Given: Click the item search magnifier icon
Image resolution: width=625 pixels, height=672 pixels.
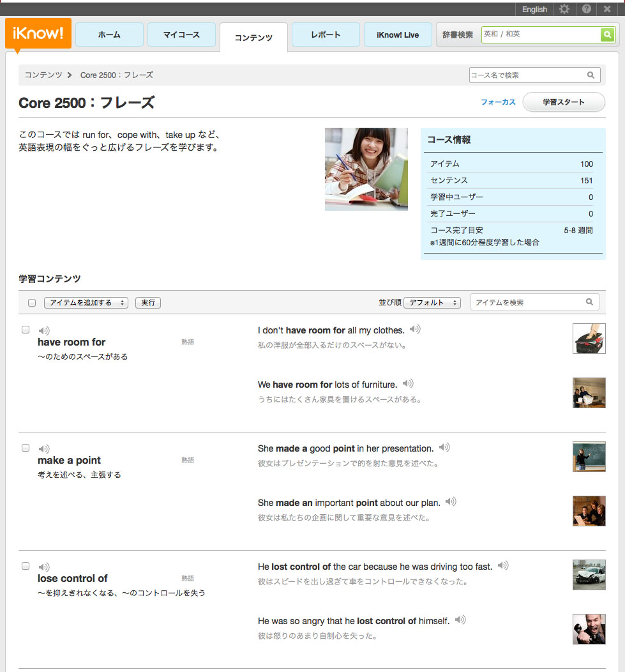Looking at the screenshot, I should pos(589,302).
